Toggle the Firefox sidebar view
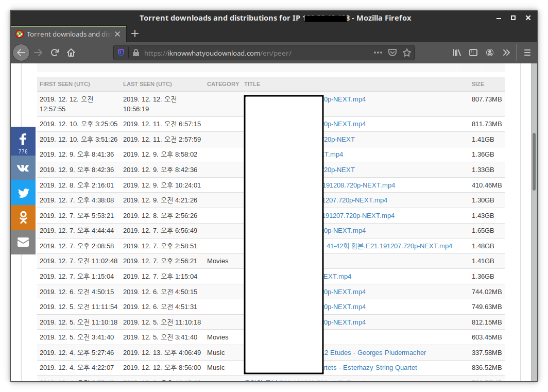The height and width of the screenshot is (392, 548). tap(473, 53)
